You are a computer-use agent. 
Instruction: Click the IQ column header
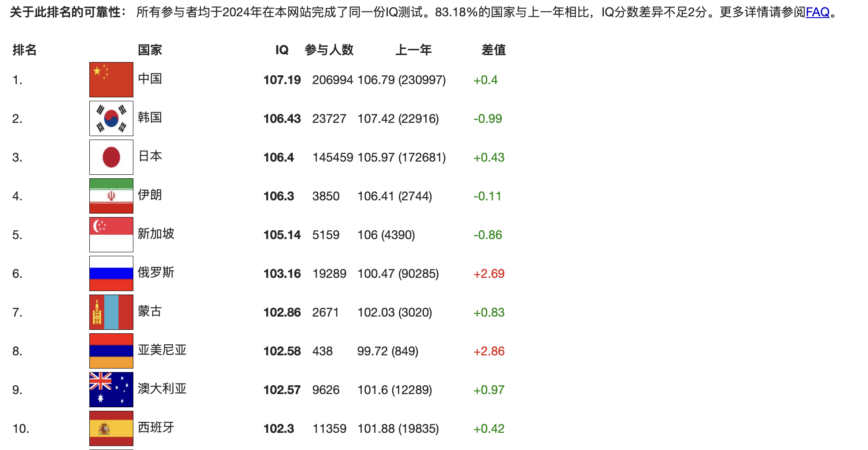pyautogui.click(x=282, y=50)
